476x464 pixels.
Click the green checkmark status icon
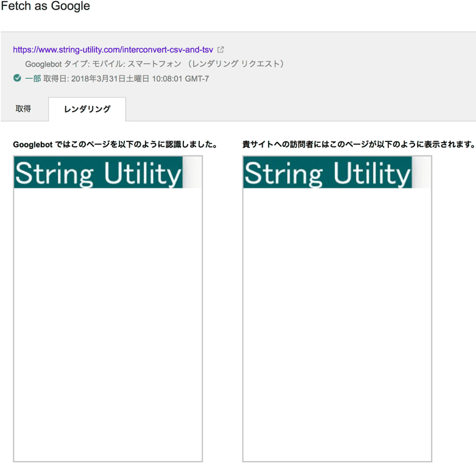pos(17,78)
